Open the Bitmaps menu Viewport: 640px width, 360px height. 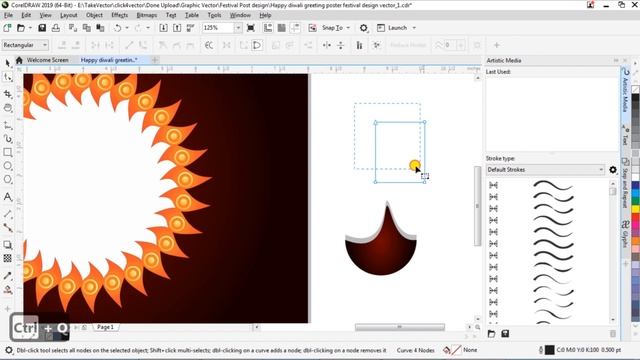(x=147, y=15)
